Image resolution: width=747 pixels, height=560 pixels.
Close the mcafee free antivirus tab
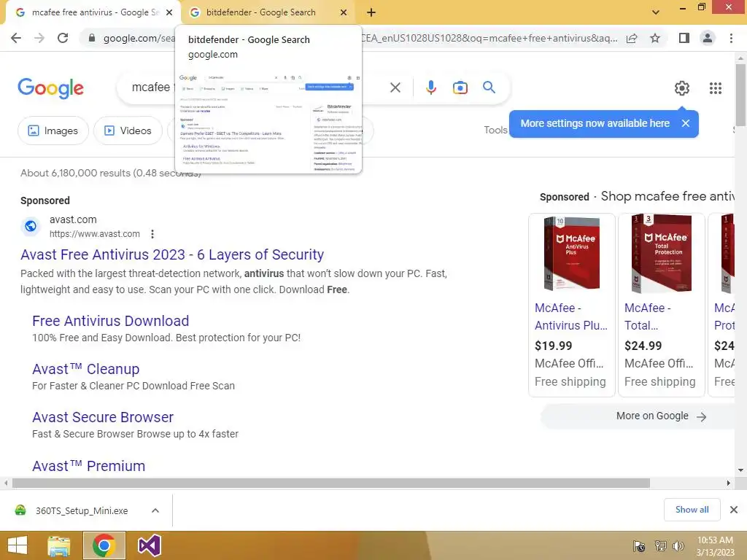coord(169,12)
